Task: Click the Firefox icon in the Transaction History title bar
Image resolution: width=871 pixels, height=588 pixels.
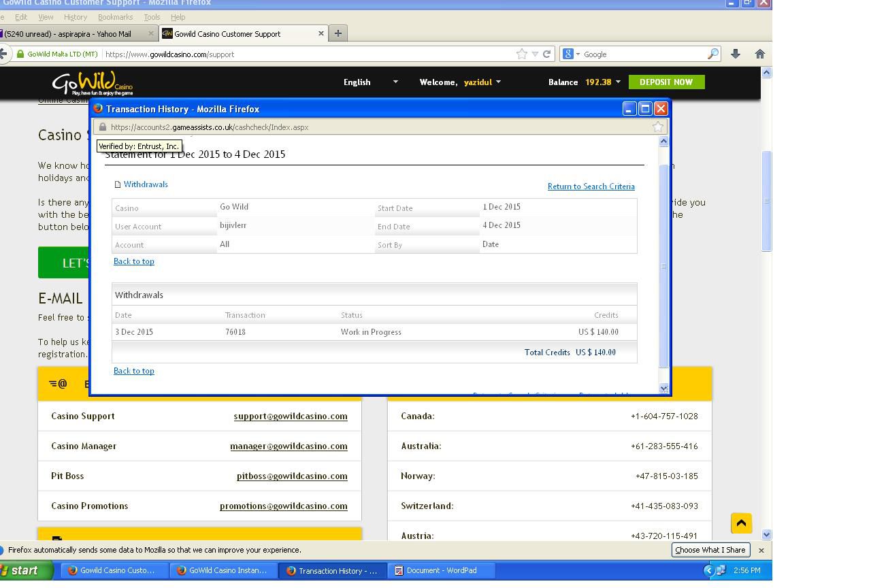Action: pos(98,109)
